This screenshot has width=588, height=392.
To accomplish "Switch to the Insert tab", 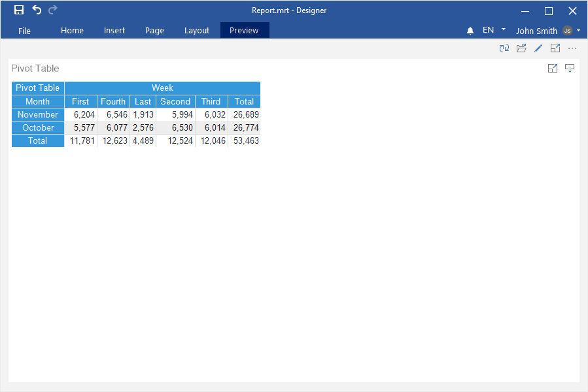I will [x=114, y=31].
